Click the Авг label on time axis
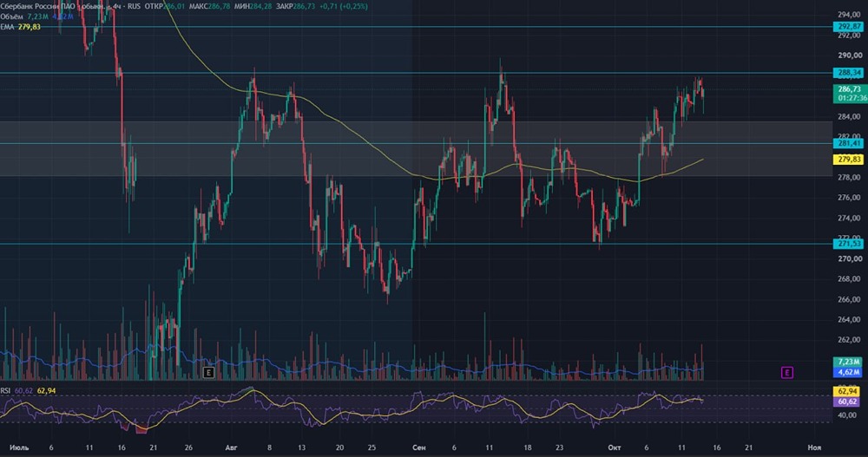This screenshot has width=868, height=457. (x=232, y=447)
